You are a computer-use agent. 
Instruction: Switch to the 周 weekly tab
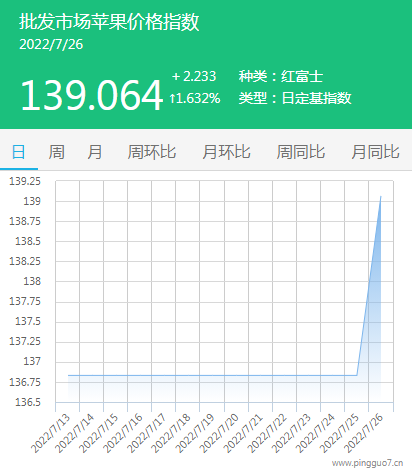[56, 152]
